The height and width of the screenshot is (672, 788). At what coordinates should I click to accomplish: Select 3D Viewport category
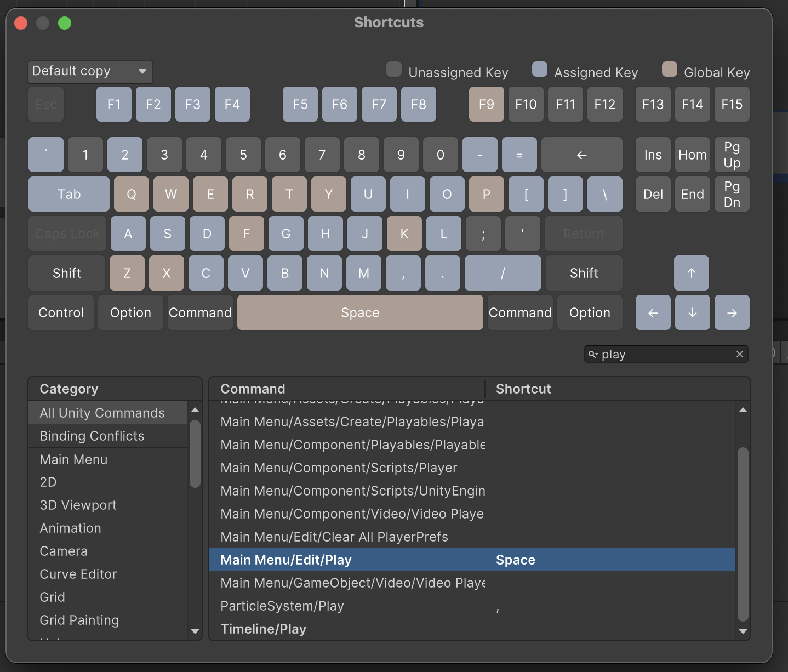tap(108, 505)
